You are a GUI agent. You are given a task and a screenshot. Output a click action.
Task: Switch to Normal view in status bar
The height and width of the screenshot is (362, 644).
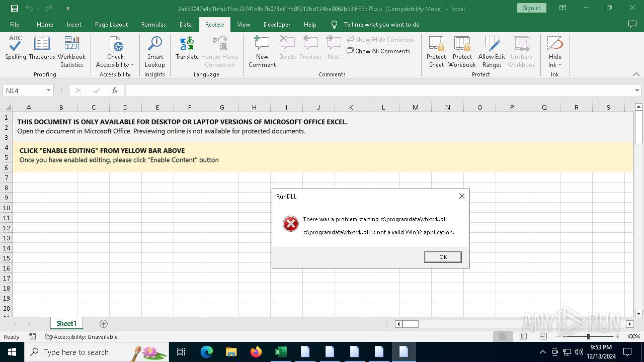pos(503,336)
